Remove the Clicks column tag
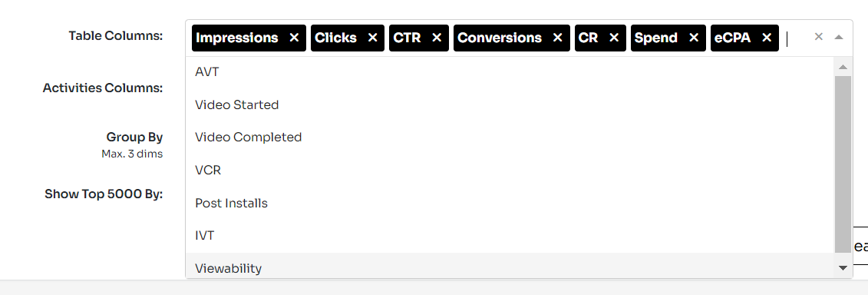Screen dimensions: 868x295 point(372,38)
